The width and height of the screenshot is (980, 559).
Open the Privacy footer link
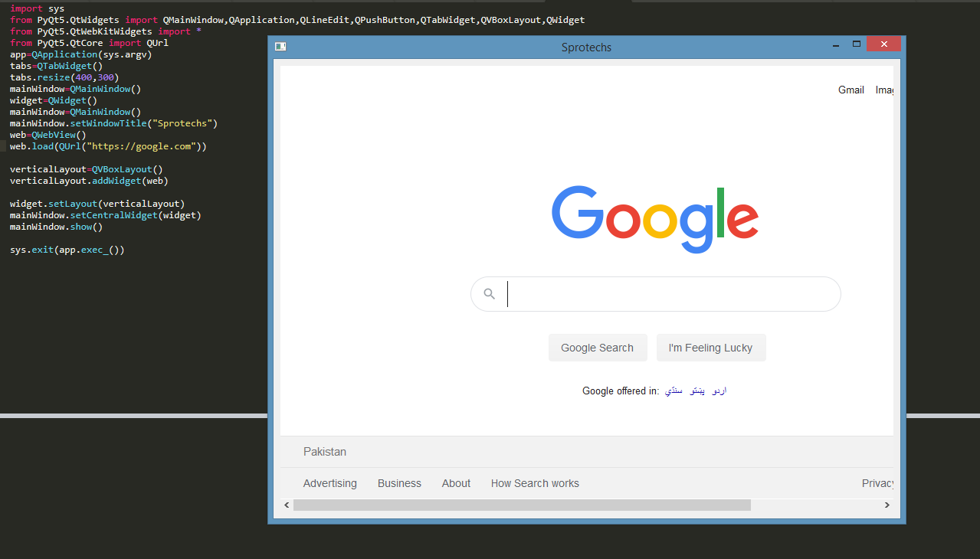(877, 483)
